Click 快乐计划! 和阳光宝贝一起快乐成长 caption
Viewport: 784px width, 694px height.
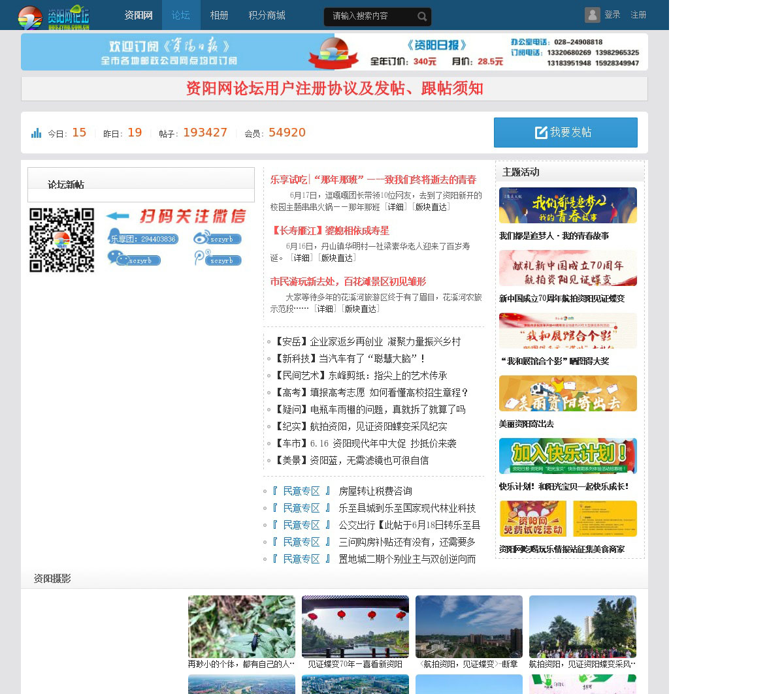(x=564, y=486)
